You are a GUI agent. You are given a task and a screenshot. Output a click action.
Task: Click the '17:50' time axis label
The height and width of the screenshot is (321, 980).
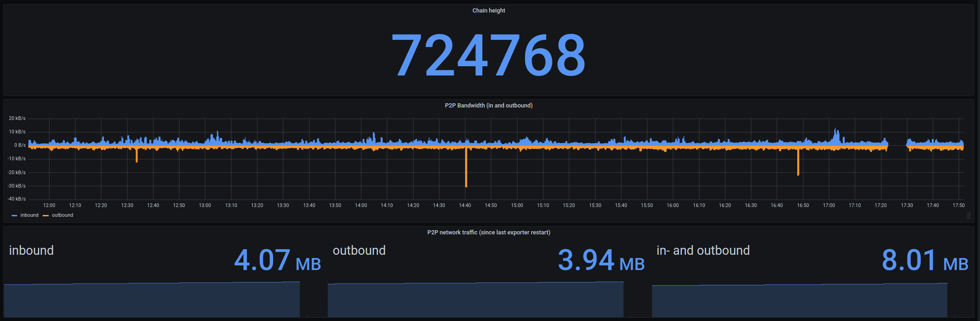pyautogui.click(x=959, y=206)
